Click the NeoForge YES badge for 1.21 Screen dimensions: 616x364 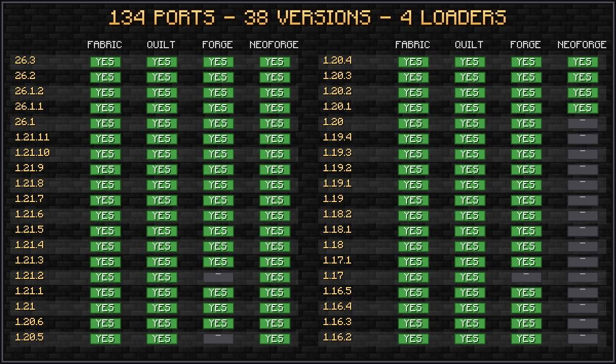(275, 308)
